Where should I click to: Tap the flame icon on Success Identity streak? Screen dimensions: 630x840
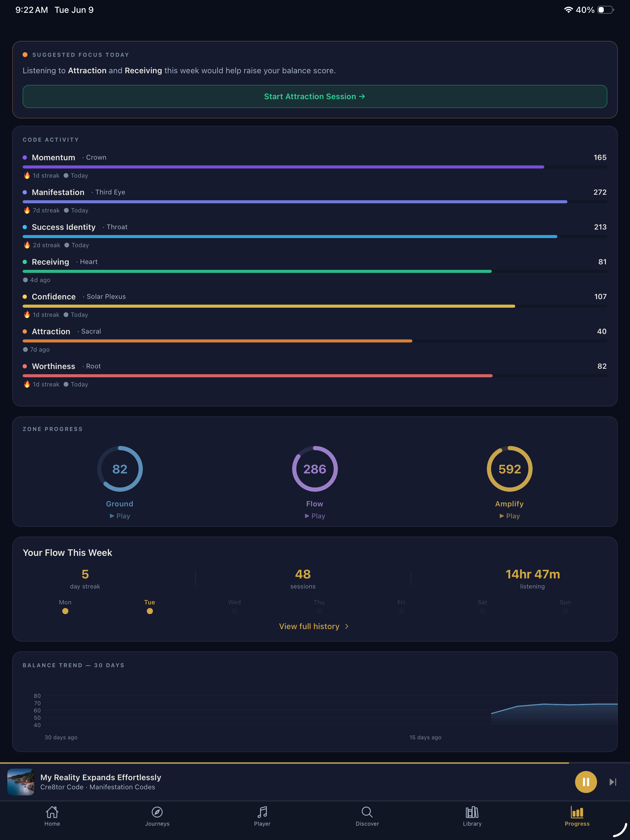(27, 245)
